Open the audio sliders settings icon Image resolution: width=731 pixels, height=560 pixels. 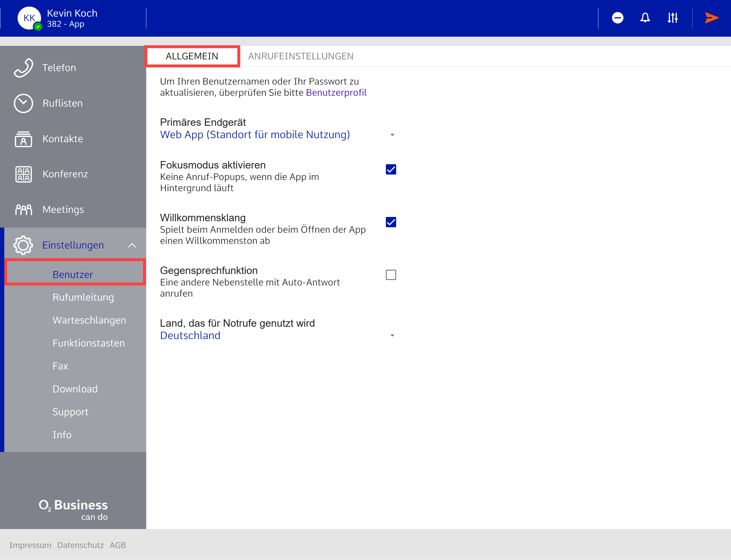pyautogui.click(x=672, y=18)
